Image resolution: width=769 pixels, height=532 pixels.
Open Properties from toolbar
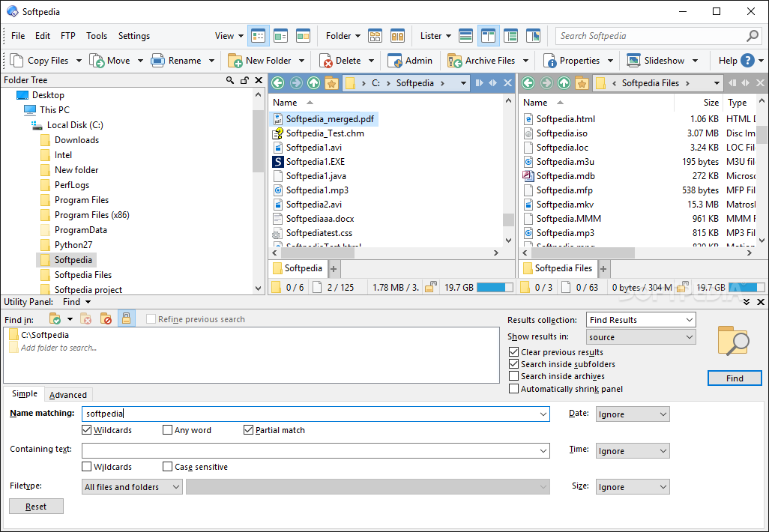549,60
